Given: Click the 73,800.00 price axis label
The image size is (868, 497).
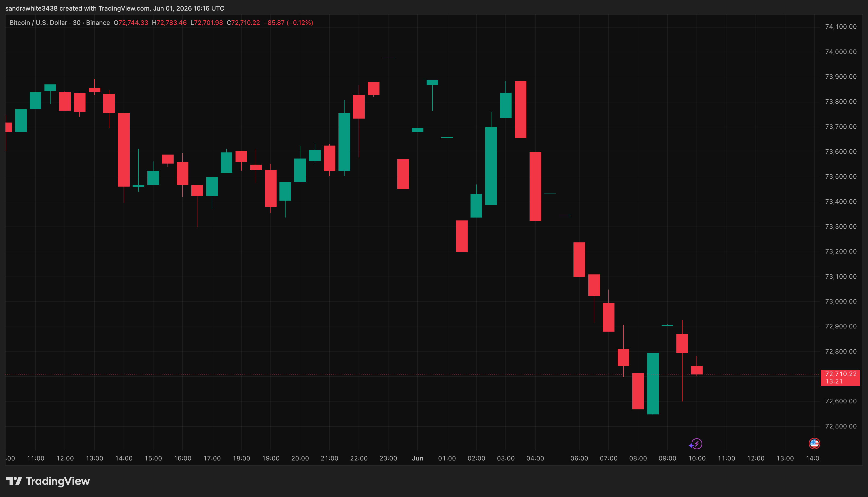Looking at the screenshot, I should pyautogui.click(x=841, y=101).
